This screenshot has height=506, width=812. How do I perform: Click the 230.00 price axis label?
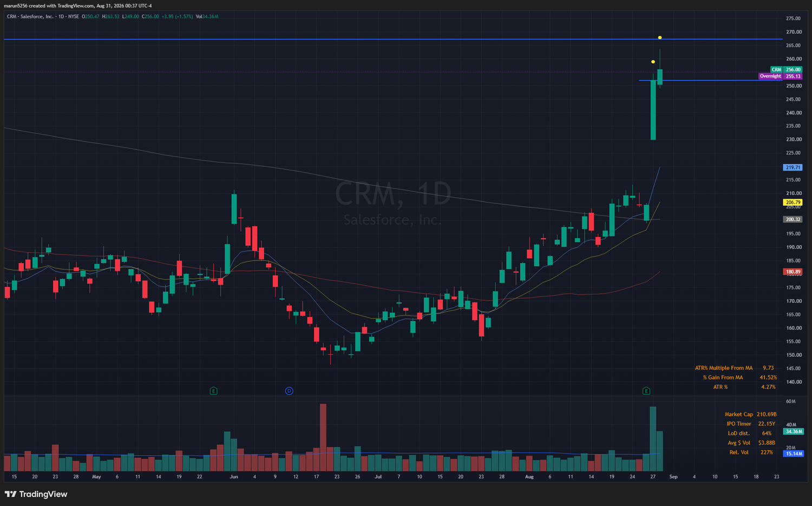(x=794, y=140)
